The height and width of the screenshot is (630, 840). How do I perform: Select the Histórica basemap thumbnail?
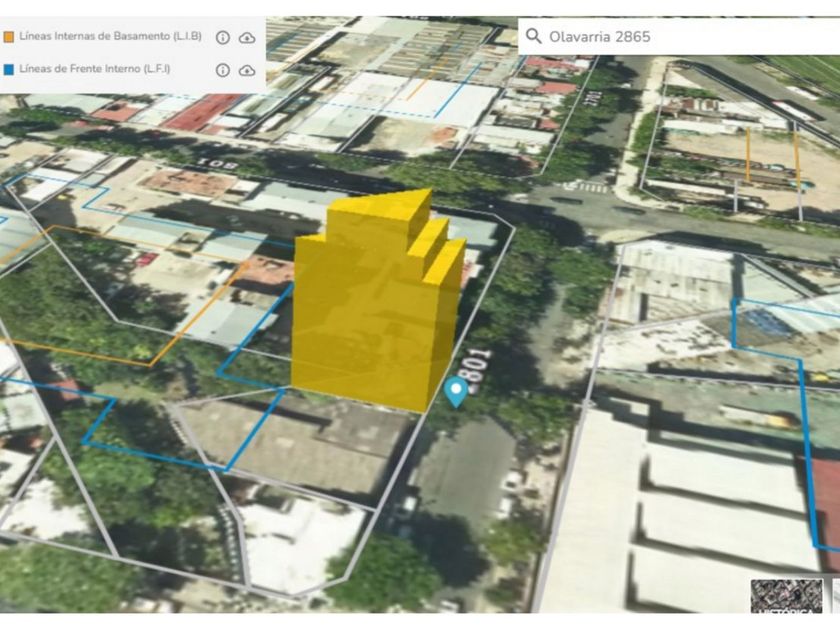point(786,596)
